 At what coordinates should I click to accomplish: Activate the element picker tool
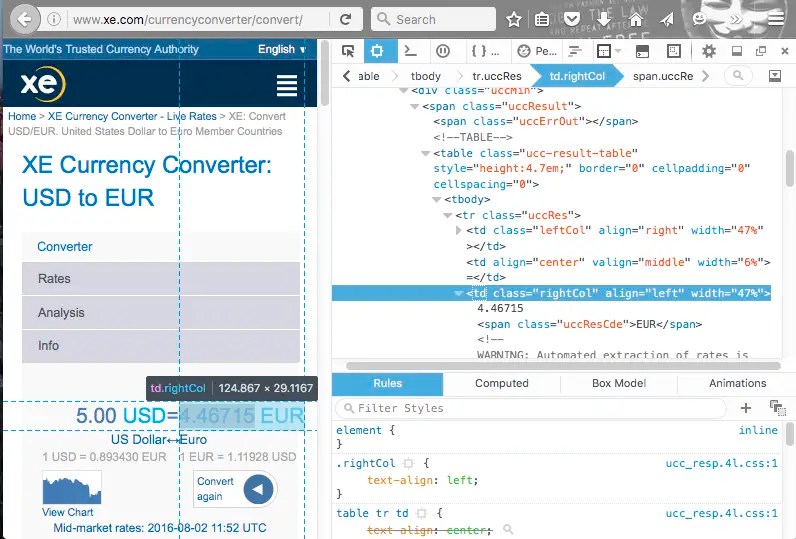click(x=348, y=51)
